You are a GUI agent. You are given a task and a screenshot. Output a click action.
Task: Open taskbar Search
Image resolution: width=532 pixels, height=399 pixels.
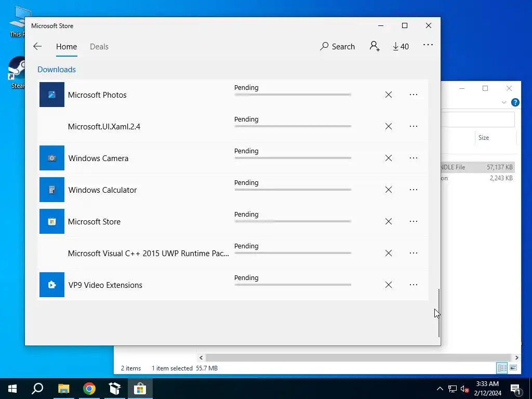pos(37,389)
